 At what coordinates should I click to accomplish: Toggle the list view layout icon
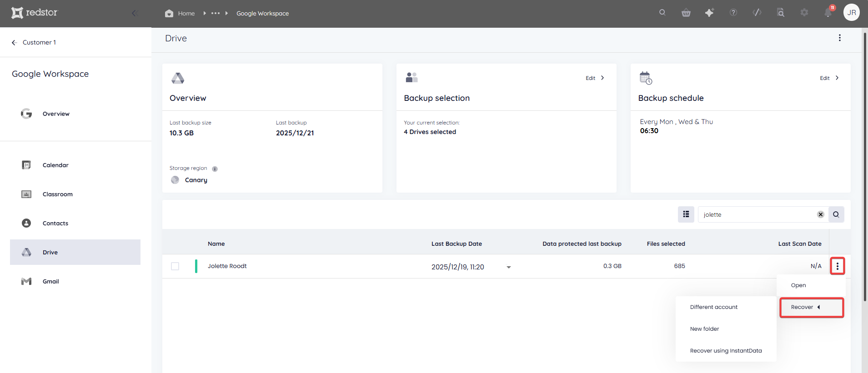pos(686,214)
